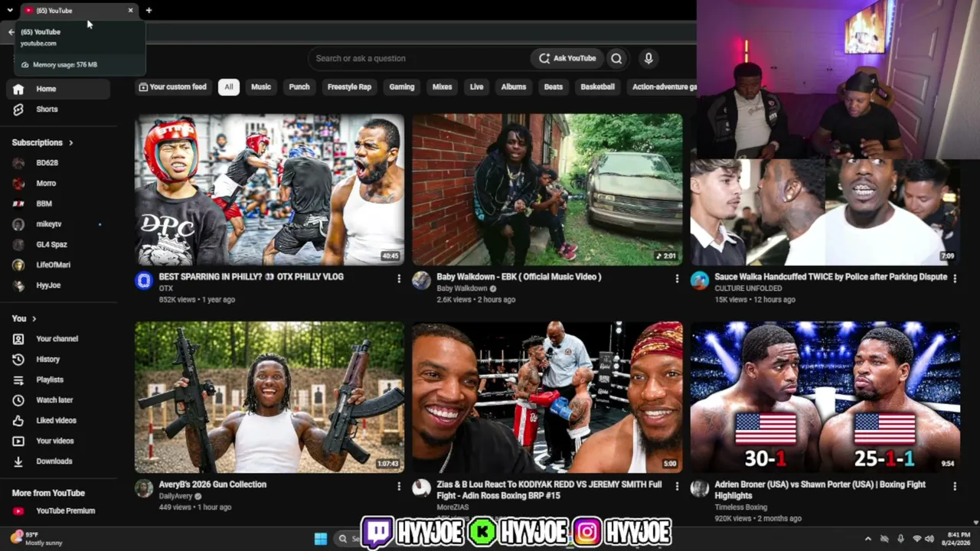Image resolution: width=980 pixels, height=551 pixels.
Task: Click the Ask YouTube button
Action: click(x=567, y=58)
